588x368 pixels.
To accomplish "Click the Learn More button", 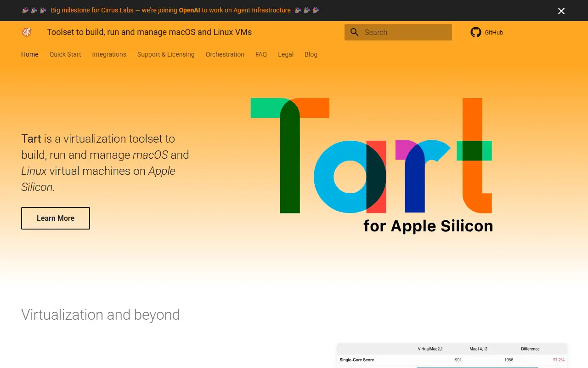I will point(56,218).
